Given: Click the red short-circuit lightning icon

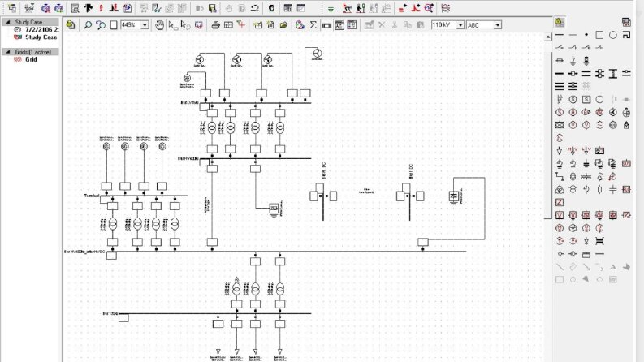Looking at the screenshot, I should [101, 8].
